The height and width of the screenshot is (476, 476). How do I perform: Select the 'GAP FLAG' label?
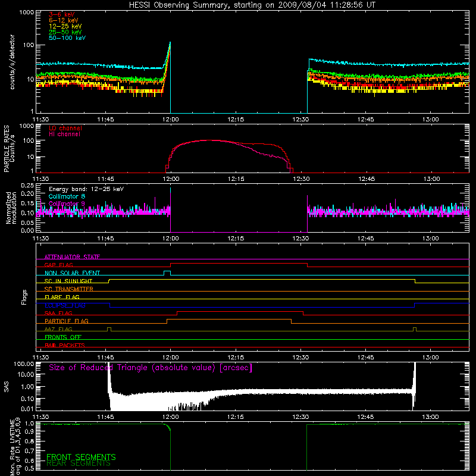tap(58, 265)
